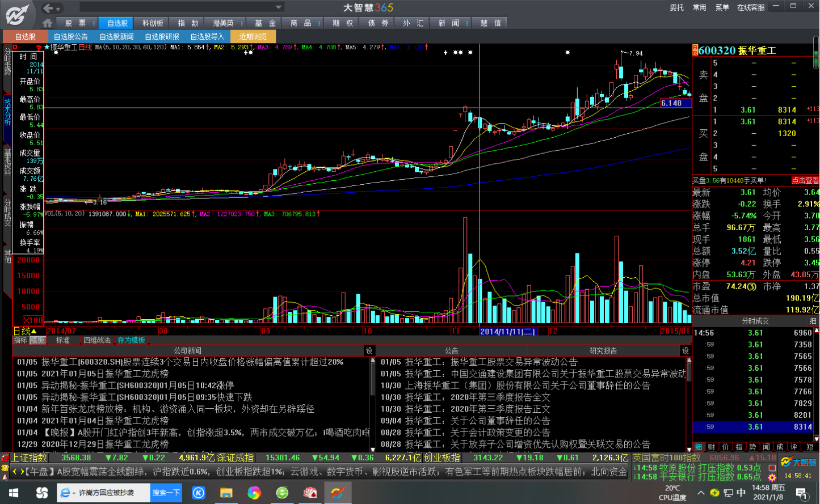This screenshot has height=504, width=820.
Task: Open the back-history dropdown arrow
Action: (x=58, y=9)
